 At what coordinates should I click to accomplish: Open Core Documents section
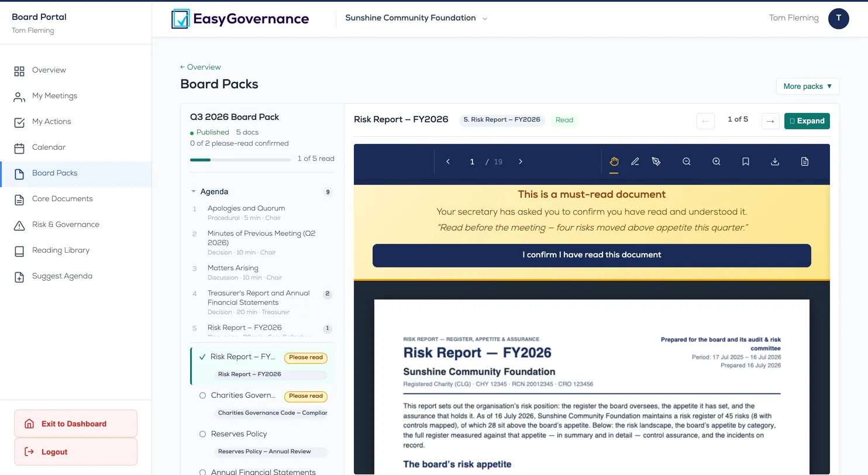76,199
